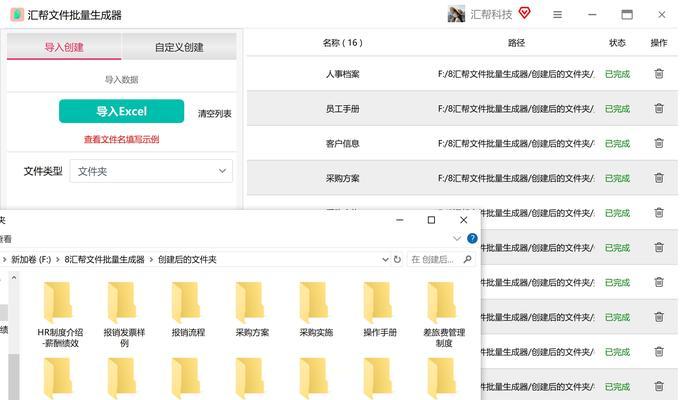Delete the 员工手册 row with trash icon
The width and height of the screenshot is (681, 400).
(659, 109)
